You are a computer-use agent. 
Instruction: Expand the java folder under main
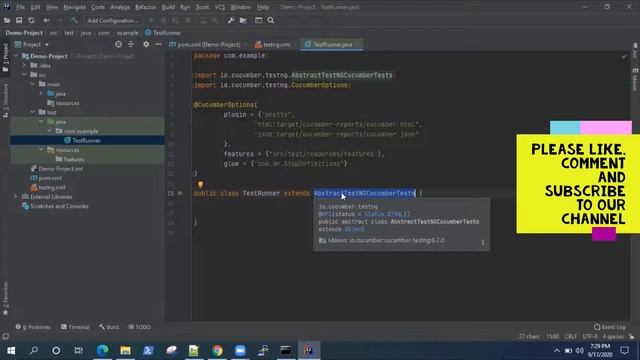pos(41,93)
